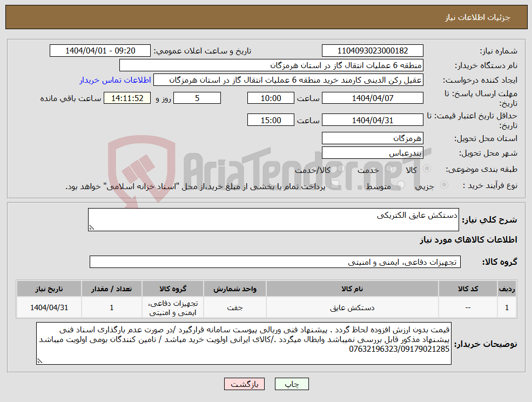This screenshot has width=532, height=402.
Task: Click the ردیف column header
Action: [x=507, y=289]
